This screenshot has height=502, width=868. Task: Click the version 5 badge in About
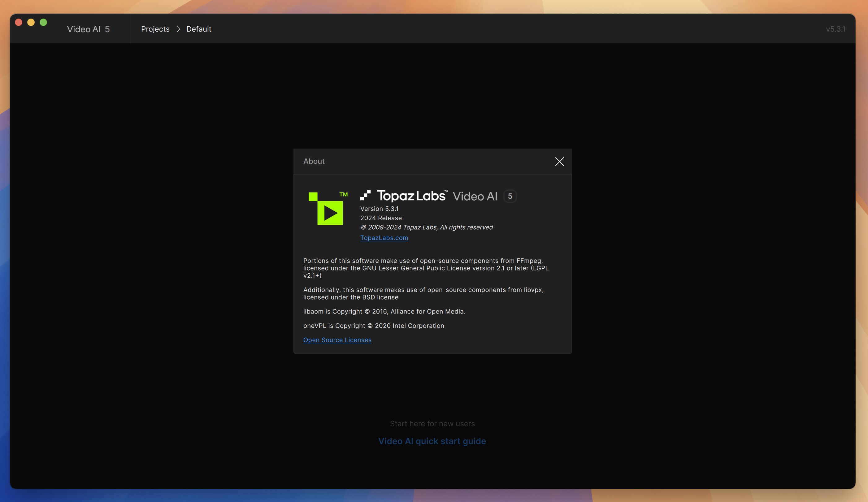[510, 196]
